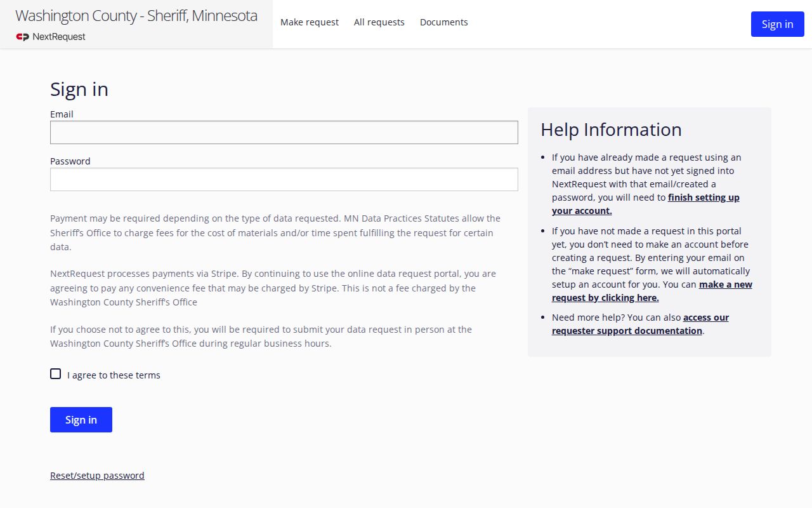The image size is (812, 508).
Task: Focus the Email input field
Action: pos(284,133)
